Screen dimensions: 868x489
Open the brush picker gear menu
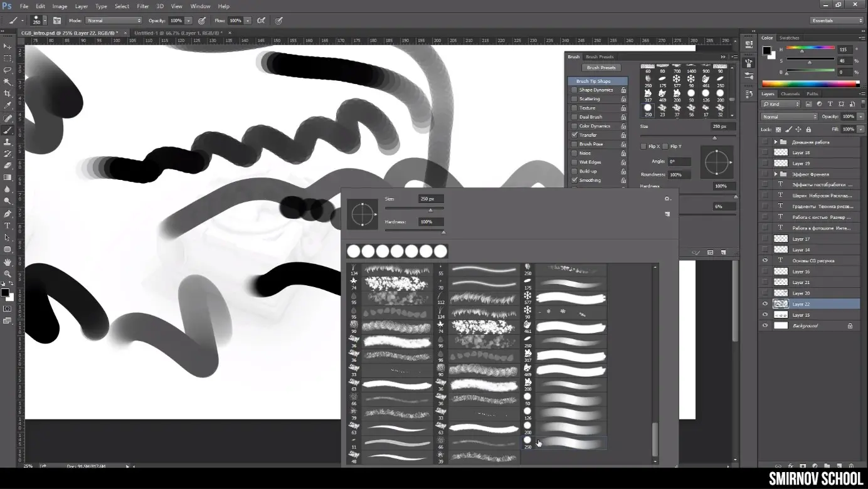point(667,199)
